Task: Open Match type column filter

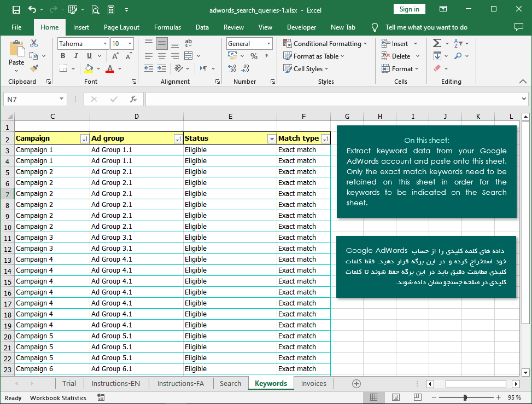Action: [325, 138]
